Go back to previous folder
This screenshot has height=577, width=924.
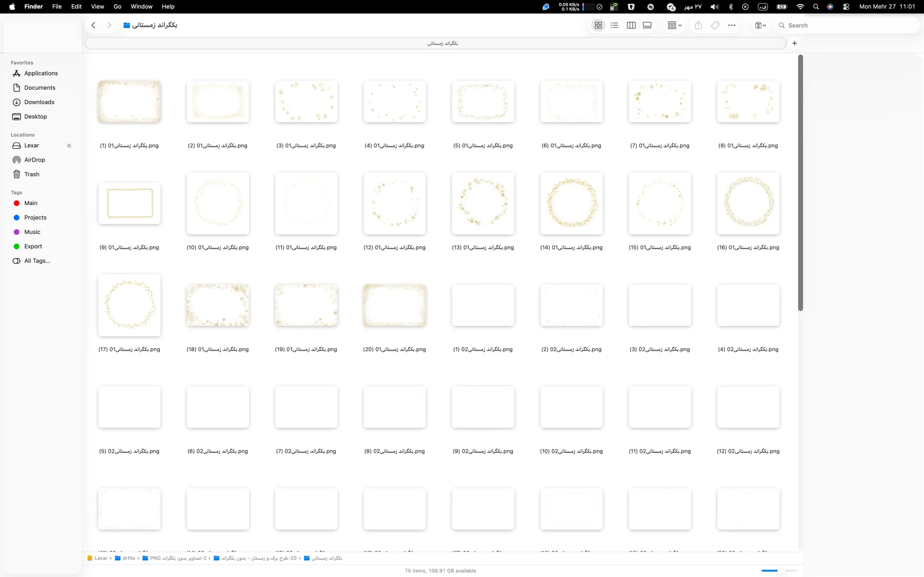[x=93, y=25]
